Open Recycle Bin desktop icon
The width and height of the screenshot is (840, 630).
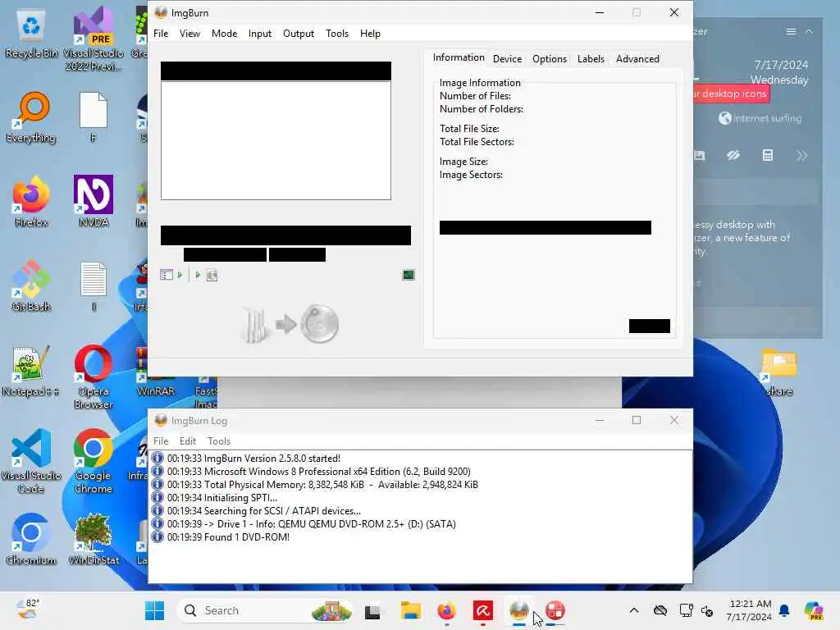(31, 33)
